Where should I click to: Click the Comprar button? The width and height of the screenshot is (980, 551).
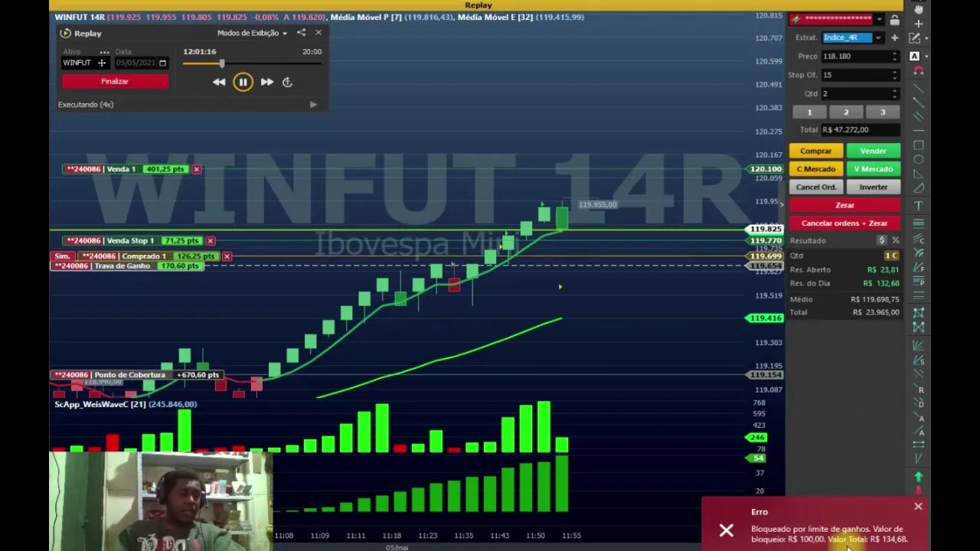(x=815, y=151)
